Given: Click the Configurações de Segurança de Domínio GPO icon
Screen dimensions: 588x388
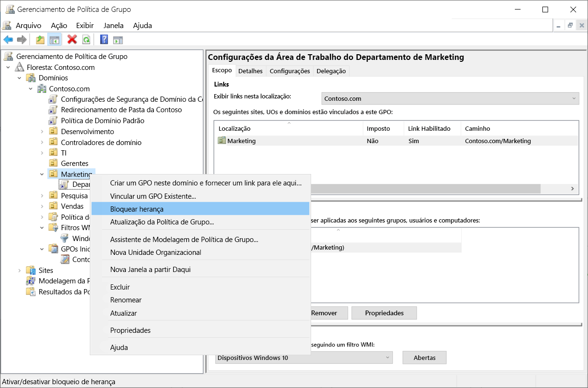Looking at the screenshot, I should click(x=53, y=99).
